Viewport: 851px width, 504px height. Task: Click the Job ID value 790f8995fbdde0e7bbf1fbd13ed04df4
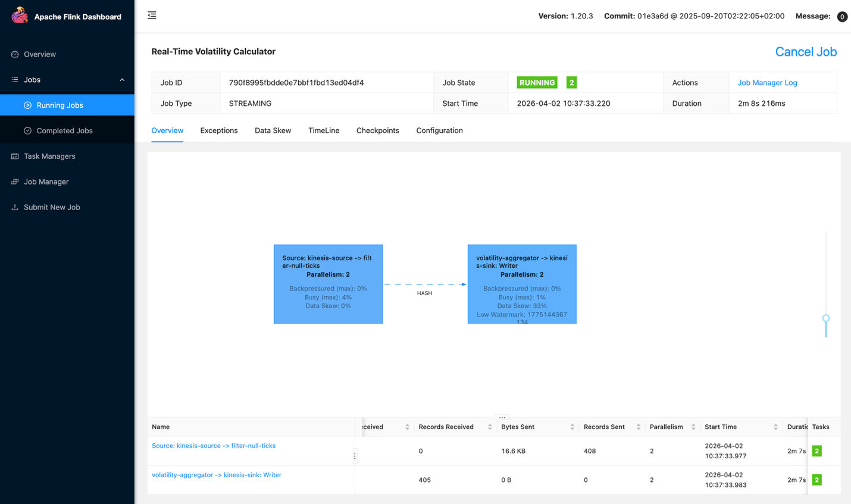pyautogui.click(x=296, y=83)
